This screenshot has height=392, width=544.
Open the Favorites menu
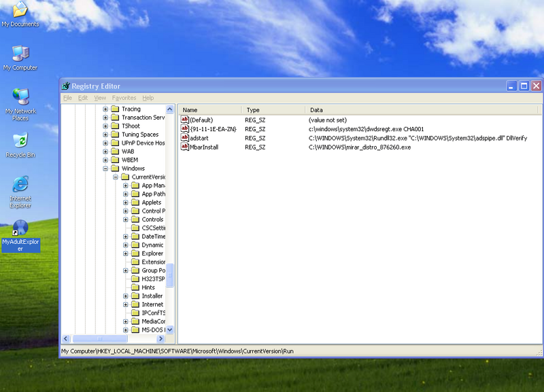[x=124, y=98]
